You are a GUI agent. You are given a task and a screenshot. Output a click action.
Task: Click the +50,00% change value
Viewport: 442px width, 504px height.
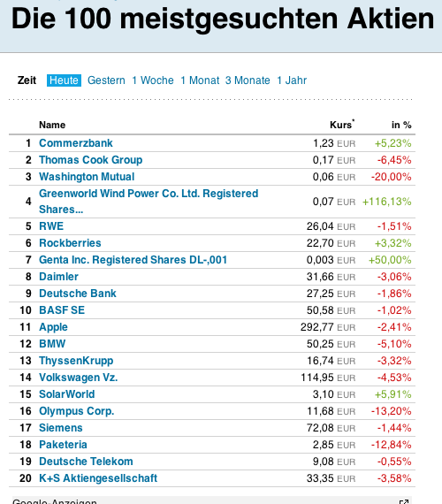[390, 260]
